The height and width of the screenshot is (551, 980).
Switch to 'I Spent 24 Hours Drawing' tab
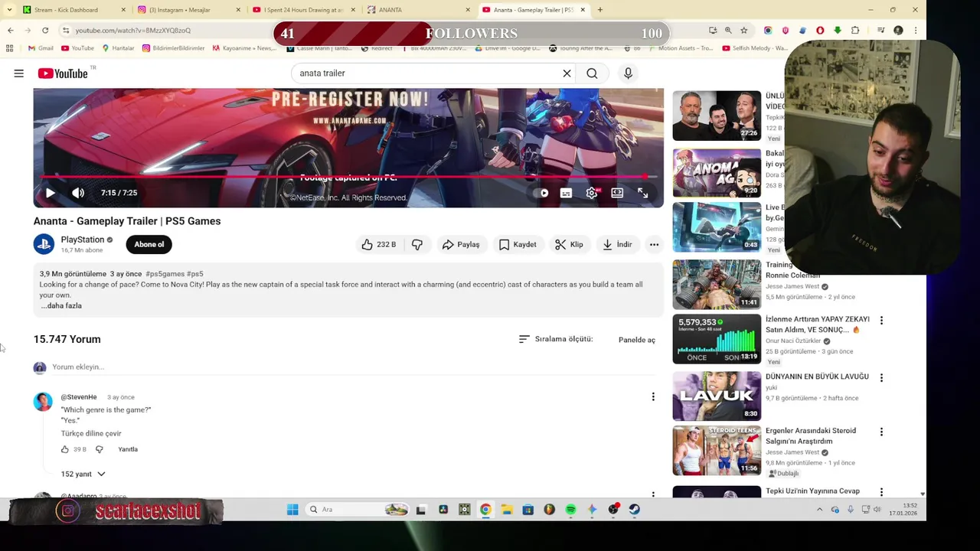click(x=303, y=10)
